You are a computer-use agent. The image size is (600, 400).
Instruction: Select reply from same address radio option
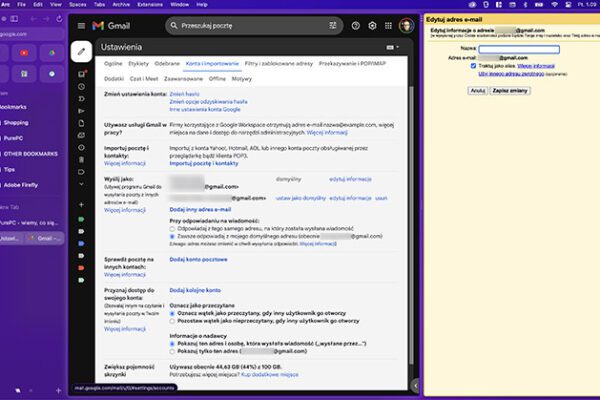172,229
